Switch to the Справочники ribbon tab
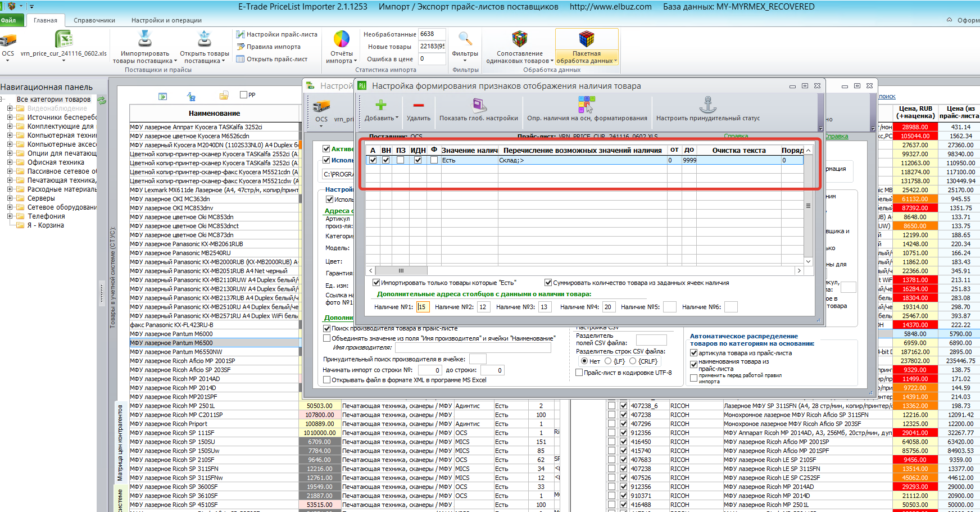 [94, 20]
